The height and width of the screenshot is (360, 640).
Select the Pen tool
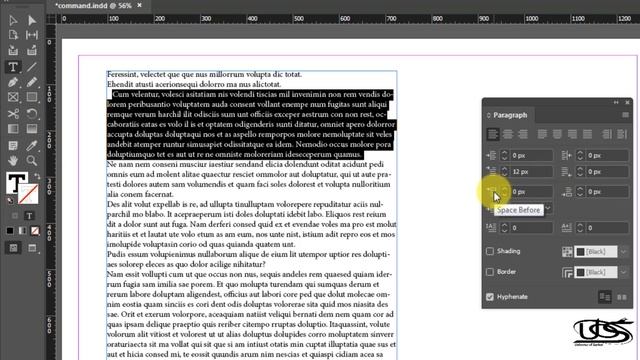coord(13,82)
